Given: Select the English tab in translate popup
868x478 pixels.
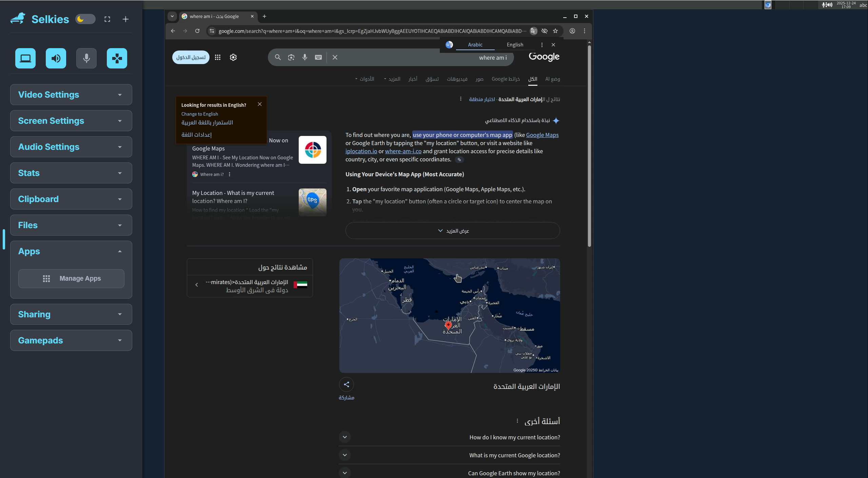Looking at the screenshot, I should coord(515,45).
